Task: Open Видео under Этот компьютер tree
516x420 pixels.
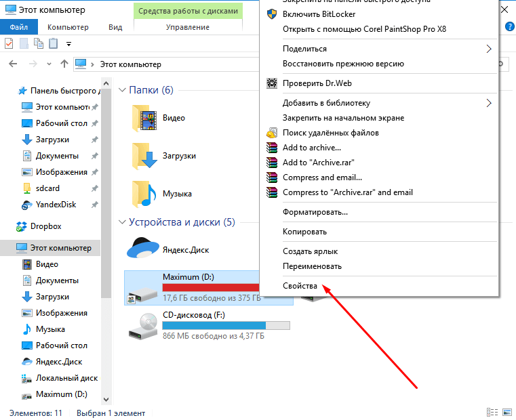Action: (x=40, y=264)
